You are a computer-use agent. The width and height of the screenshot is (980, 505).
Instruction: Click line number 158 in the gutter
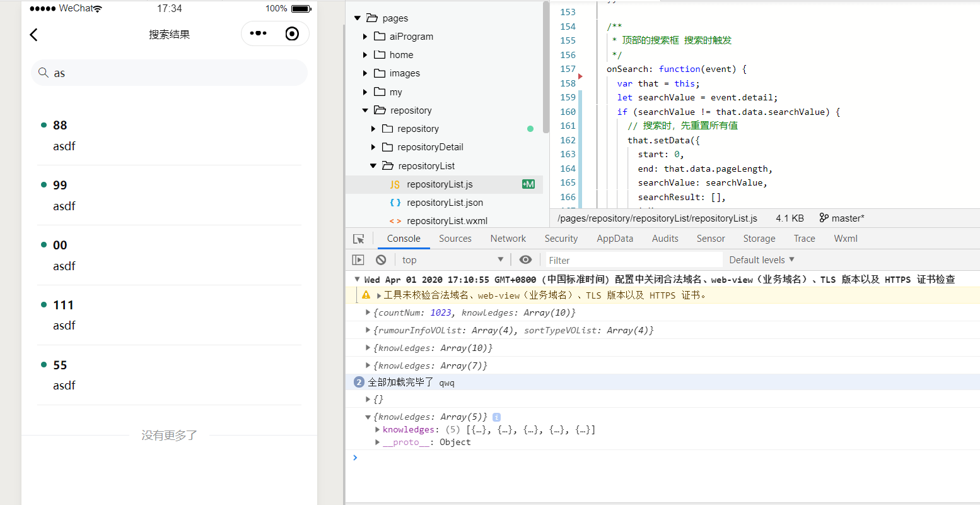568,83
